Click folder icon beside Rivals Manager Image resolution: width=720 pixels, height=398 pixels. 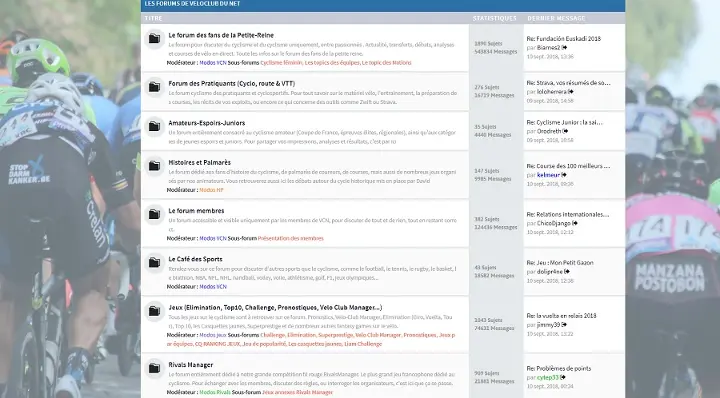click(x=155, y=368)
